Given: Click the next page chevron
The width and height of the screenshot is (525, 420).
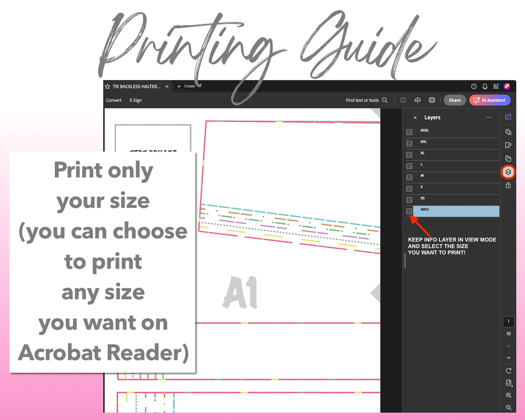Looking at the screenshot, I should 508,358.
